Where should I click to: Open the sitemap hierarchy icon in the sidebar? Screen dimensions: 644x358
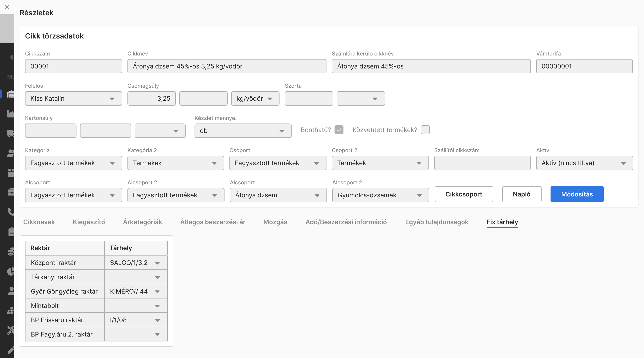pos(11,311)
